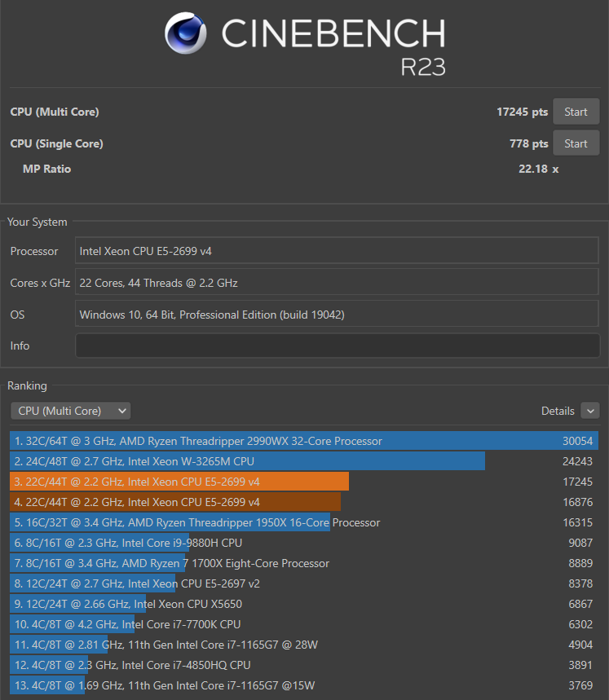
Task: Click the 24243 score in ranking
Action: click(x=577, y=461)
